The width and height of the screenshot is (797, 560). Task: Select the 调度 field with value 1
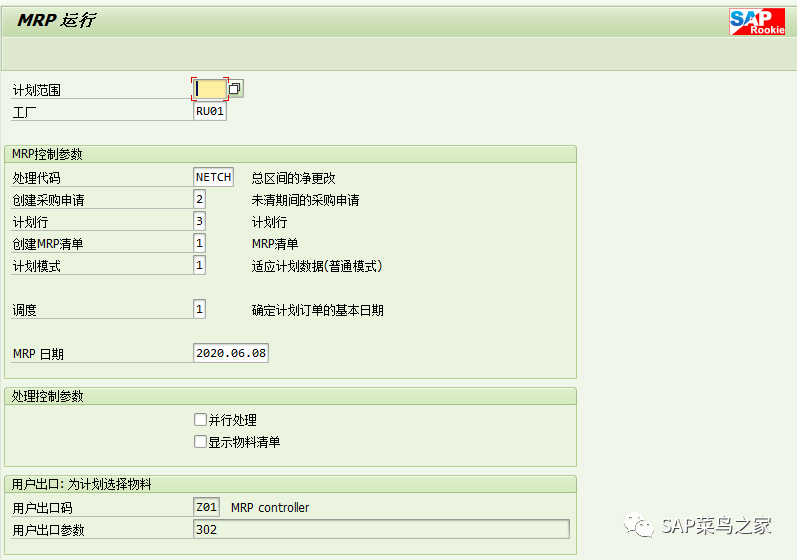pos(199,309)
